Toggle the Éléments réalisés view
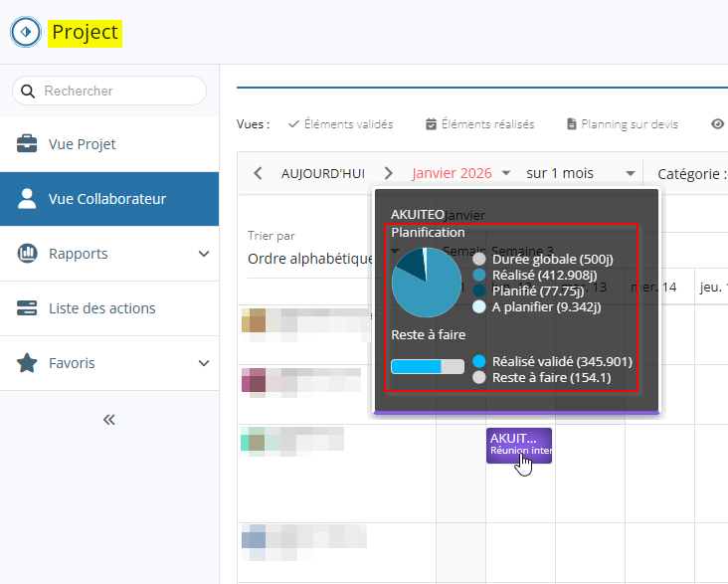 (x=479, y=124)
